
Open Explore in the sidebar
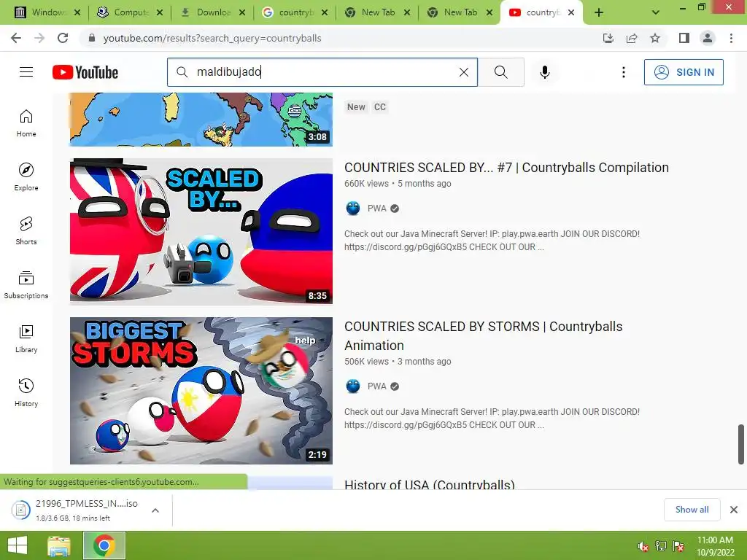[26, 176]
